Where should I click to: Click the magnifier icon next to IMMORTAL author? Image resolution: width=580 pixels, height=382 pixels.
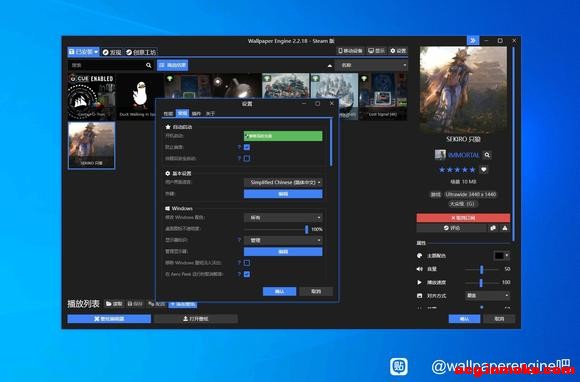487,155
